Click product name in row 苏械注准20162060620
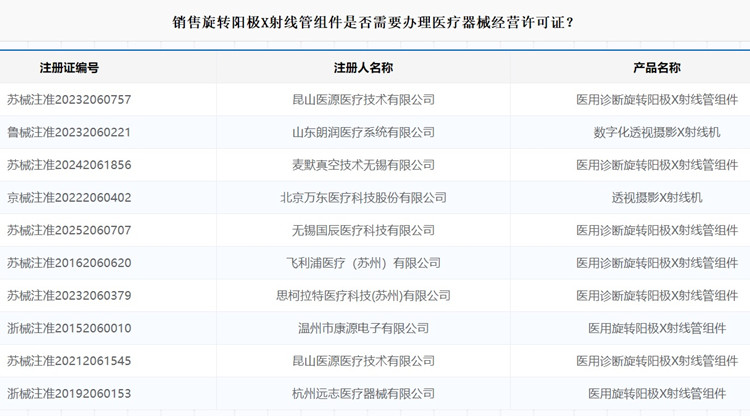The height and width of the screenshot is (416, 750). click(x=657, y=263)
